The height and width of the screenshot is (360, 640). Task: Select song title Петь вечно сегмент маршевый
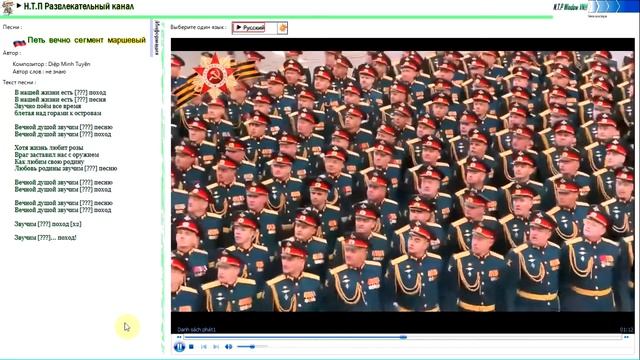tap(87, 40)
